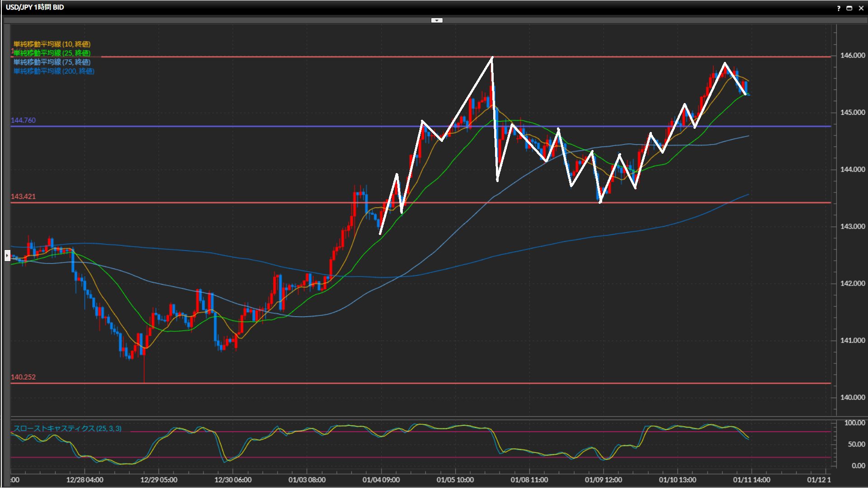The height and width of the screenshot is (488, 868).
Task: Click 146.000 on the price axis
Action: click(x=852, y=56)
